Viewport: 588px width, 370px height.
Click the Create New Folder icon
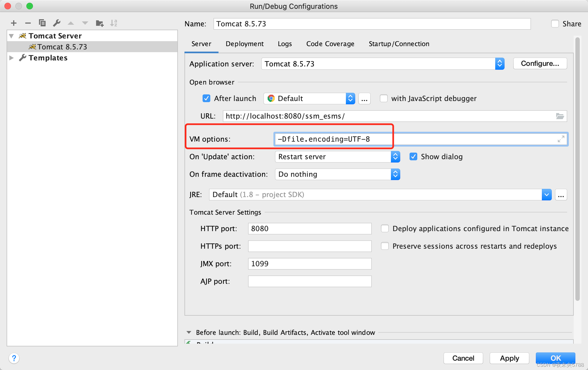coord(99,23)
